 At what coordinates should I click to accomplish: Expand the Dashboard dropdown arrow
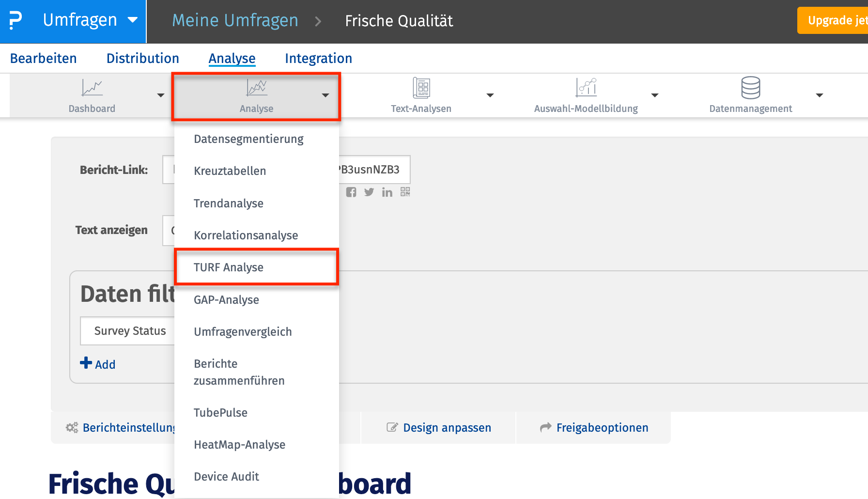click(x=161, y=95)
